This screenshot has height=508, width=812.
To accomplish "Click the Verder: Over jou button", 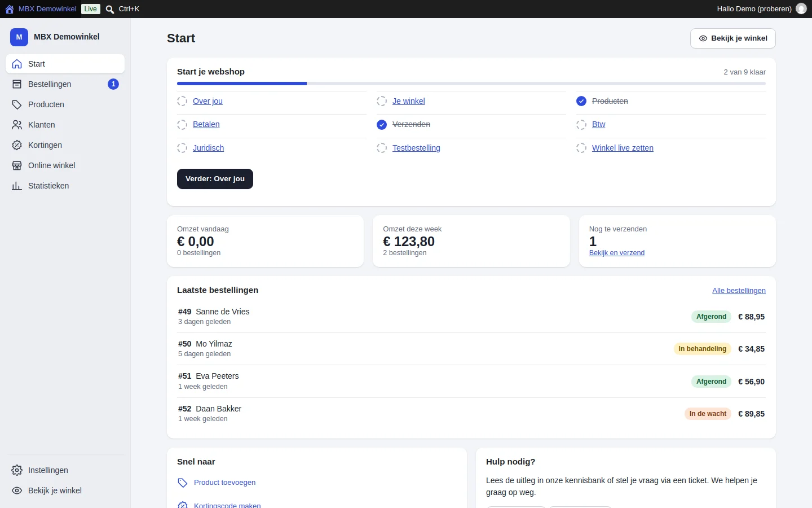I will coord(215,179).
